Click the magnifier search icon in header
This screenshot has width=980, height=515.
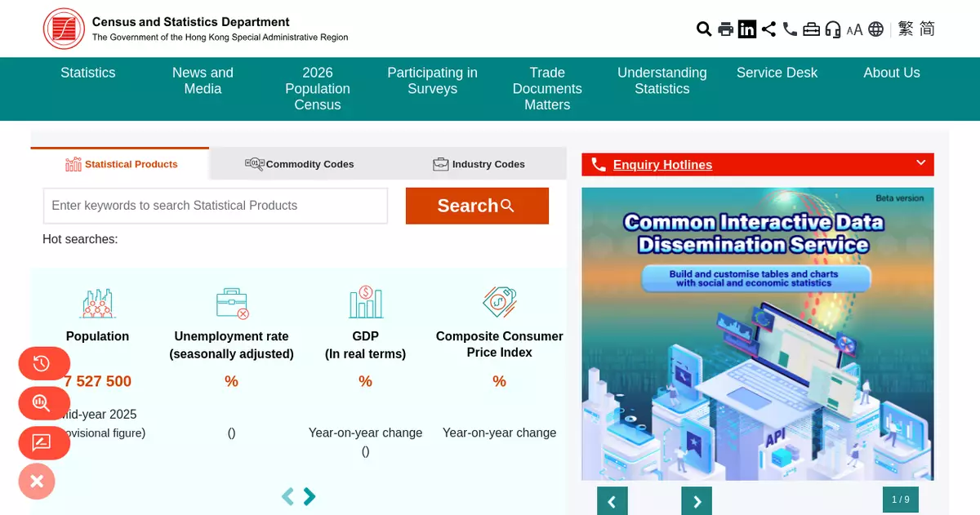[703, 29]
